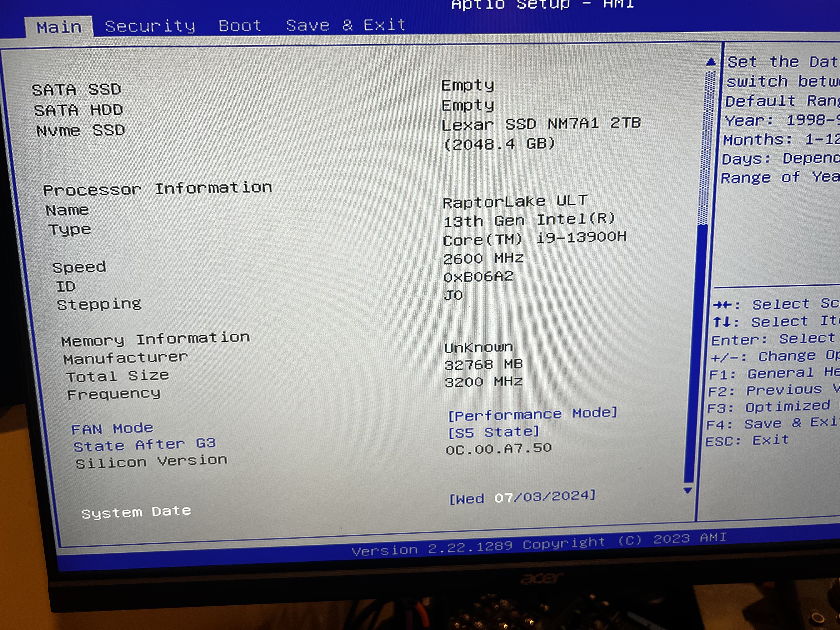
Task: Click the Unknown manufacturer value
Action: coord(479,347)
